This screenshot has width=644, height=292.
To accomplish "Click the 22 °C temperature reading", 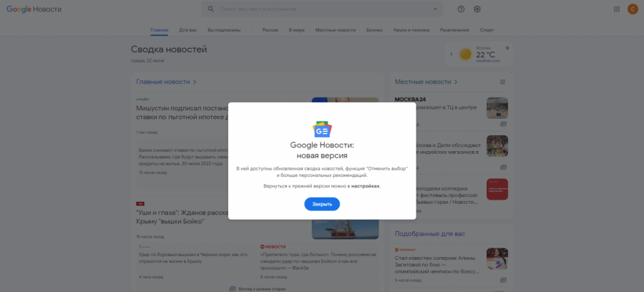I will pyautogui.click(x=485, y=54).
